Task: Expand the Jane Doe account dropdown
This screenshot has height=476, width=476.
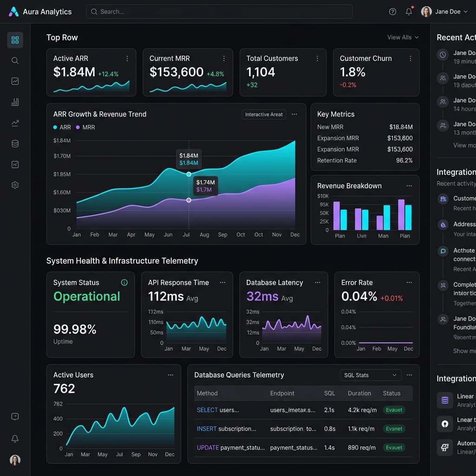Action: [444, 12]
